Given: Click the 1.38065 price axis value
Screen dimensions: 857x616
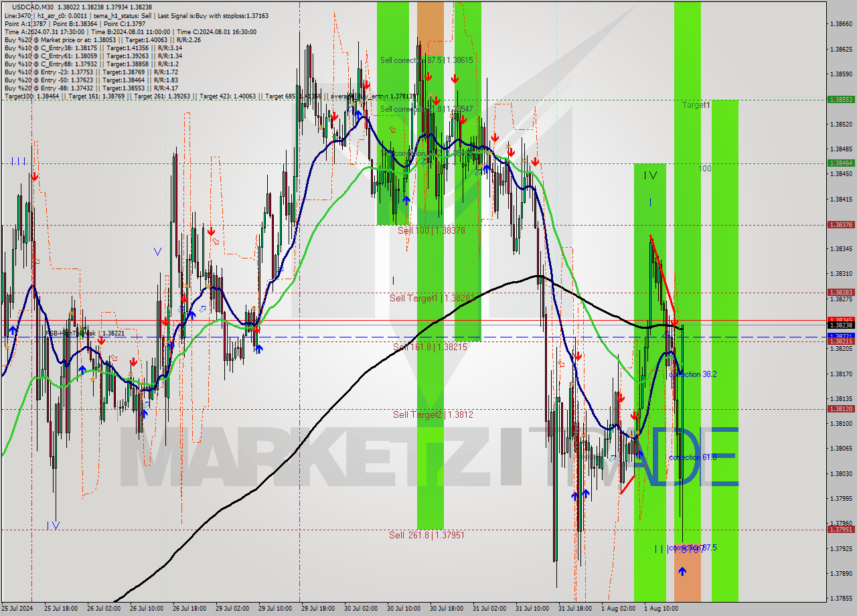Looking at the screenshot, I should [841, 449].
